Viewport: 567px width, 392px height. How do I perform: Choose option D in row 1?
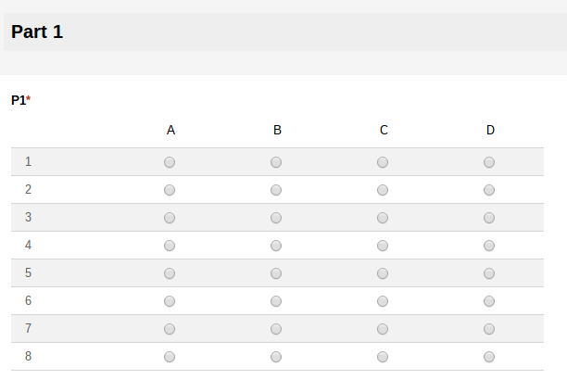(489, 162)
